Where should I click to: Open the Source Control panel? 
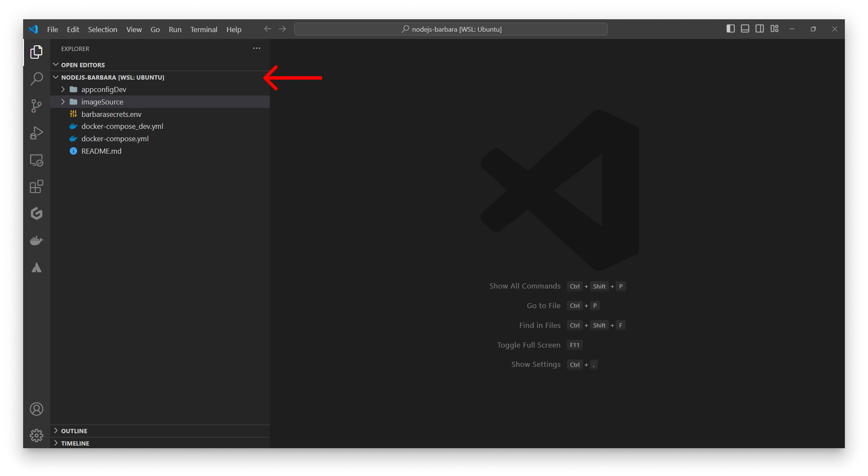(37, 106)
